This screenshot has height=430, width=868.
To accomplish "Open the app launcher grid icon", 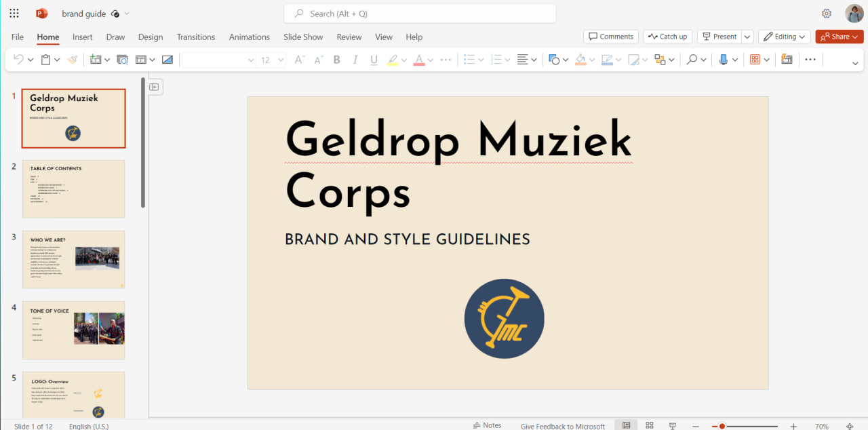I will click(x=14, y=14).
